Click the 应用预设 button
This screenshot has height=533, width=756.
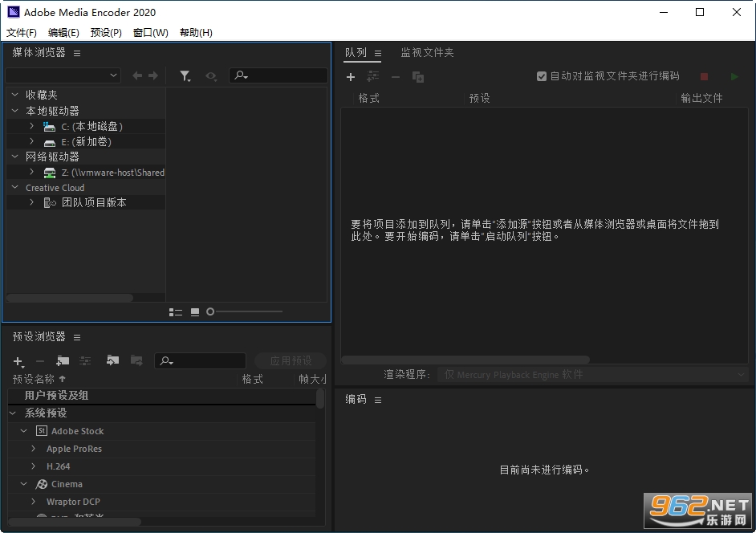click(x=291, y=360)
